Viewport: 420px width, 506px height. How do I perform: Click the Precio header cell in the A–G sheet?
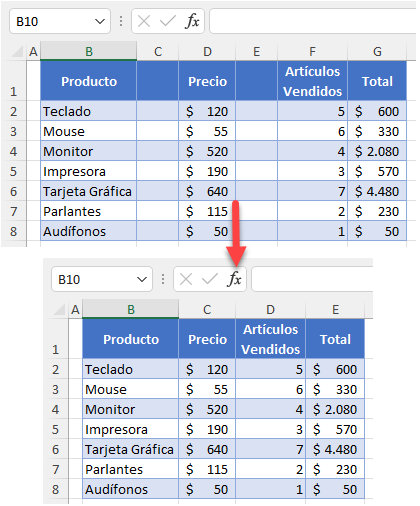tap(207, 81)
